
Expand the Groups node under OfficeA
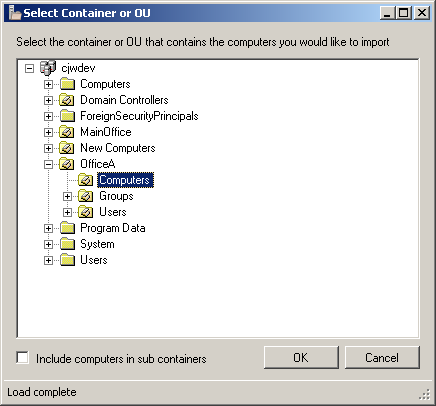[67, 196]
